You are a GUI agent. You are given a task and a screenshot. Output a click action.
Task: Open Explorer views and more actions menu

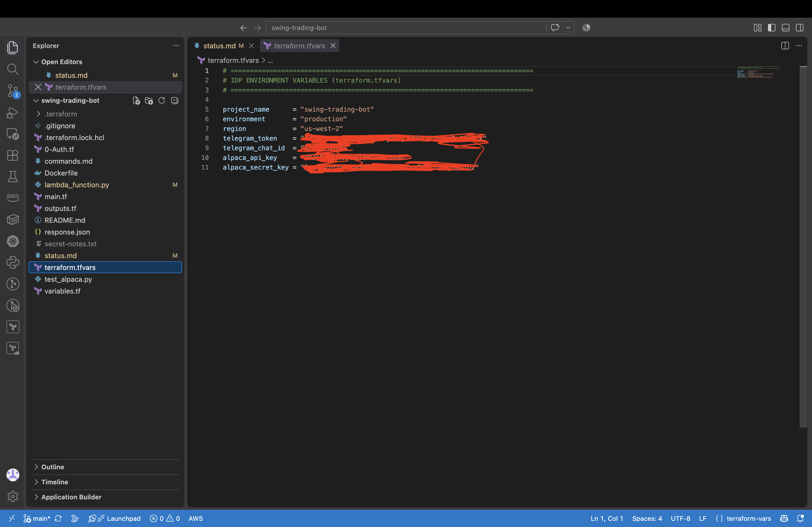point(176,46)
